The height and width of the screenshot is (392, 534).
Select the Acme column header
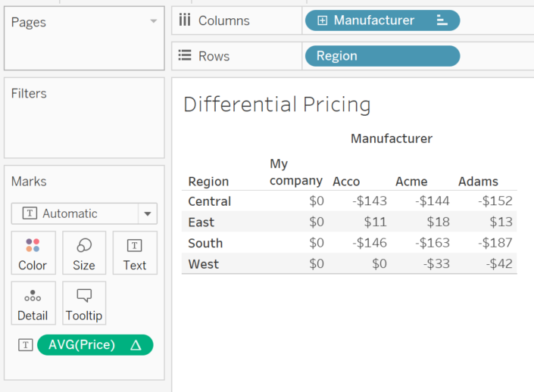[x=411, y=182]
